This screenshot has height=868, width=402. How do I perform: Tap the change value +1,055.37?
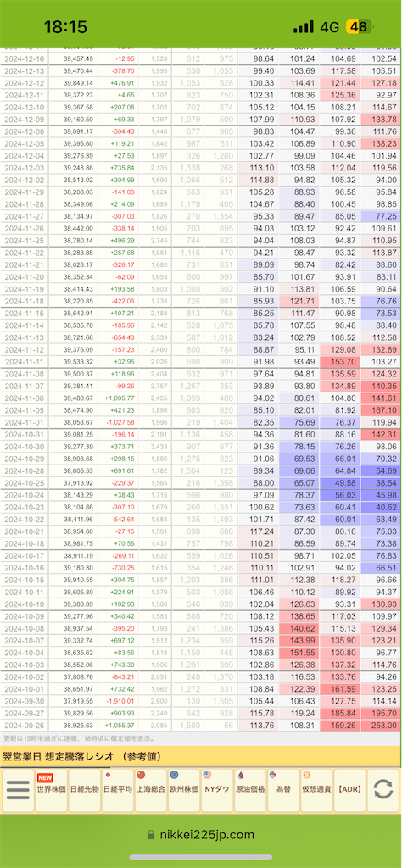120,726
